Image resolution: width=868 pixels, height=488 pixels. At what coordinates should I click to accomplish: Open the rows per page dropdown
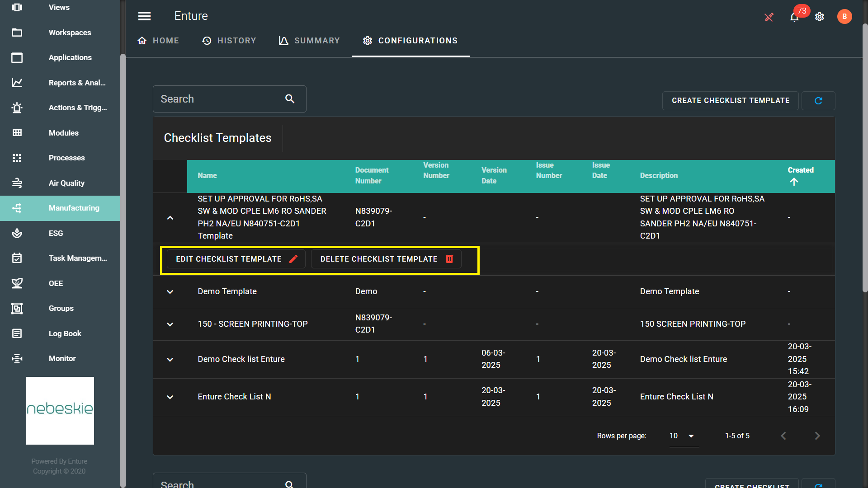pyautogui.click(x=683, y=436)
